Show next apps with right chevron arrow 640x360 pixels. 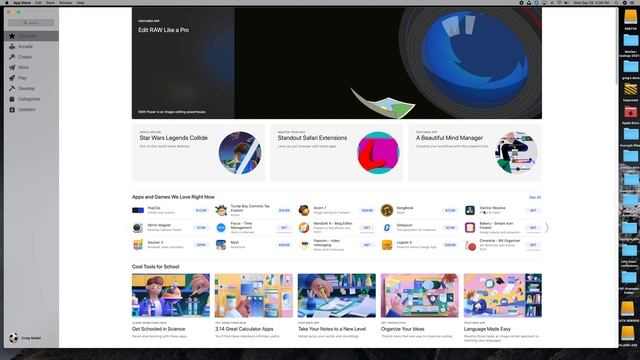[x=547, y=228]
